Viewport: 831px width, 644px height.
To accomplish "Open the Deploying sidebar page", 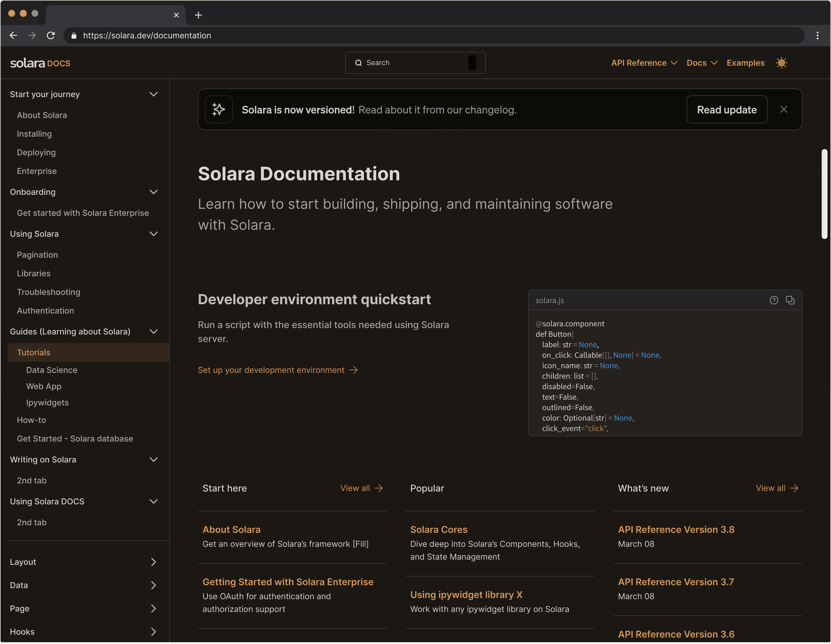I will click(x=36, y=152).
